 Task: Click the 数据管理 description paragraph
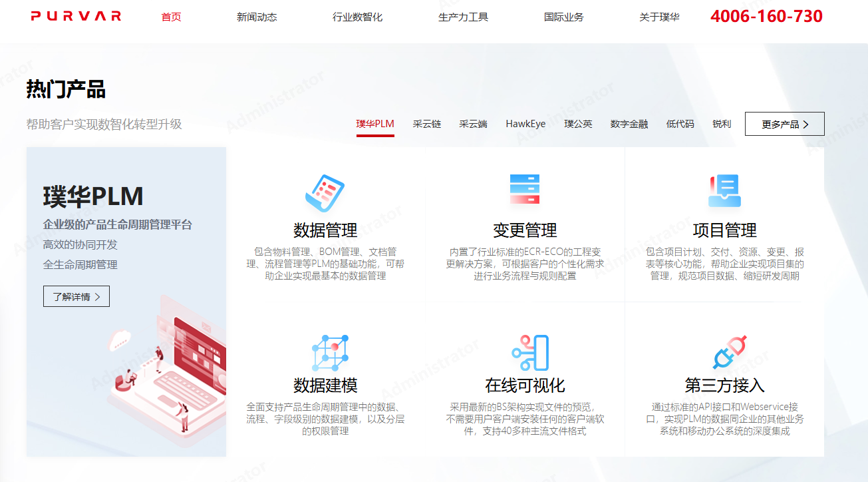click(x=325, y=264)
